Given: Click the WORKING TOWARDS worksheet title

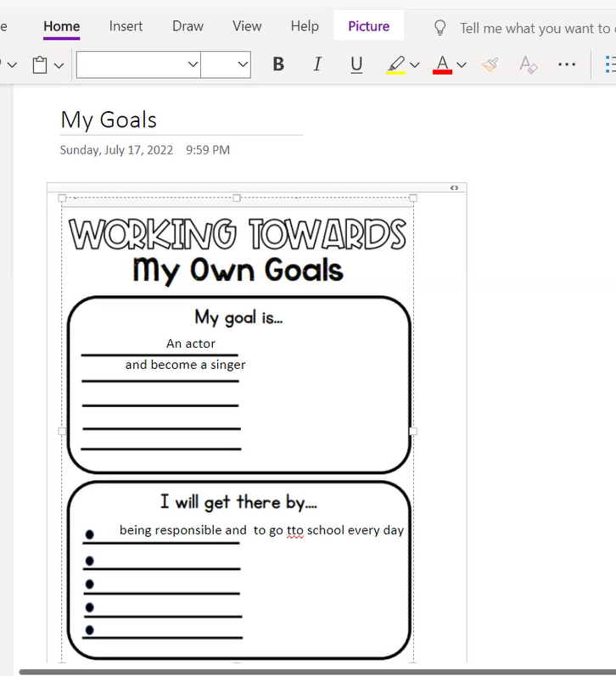Looking at the screenshot, I should (238, 234).
